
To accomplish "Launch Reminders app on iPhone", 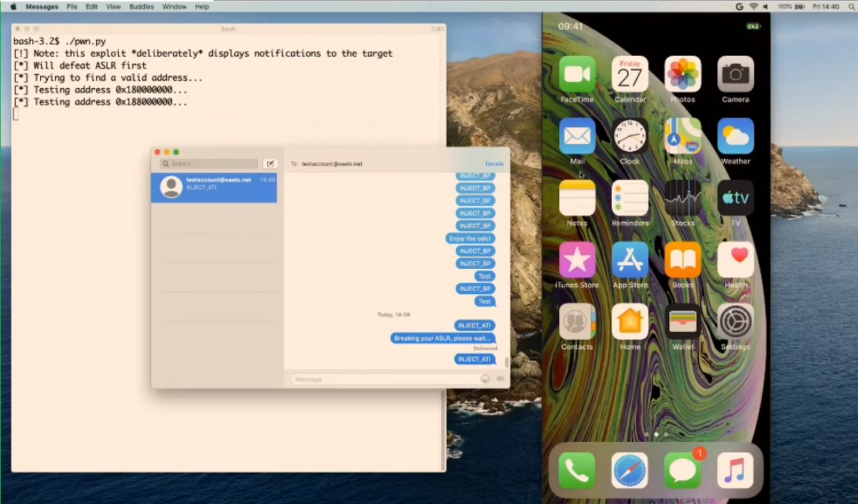I will pos(630,198).
